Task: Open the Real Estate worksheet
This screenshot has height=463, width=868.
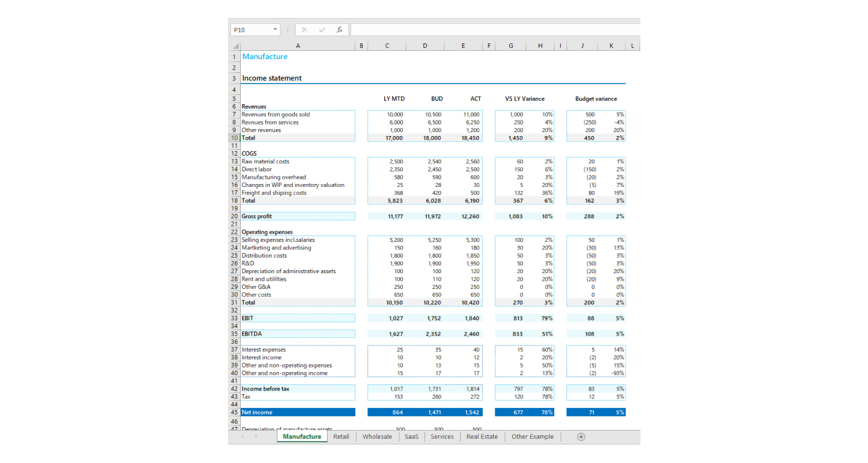Action: 481,437
